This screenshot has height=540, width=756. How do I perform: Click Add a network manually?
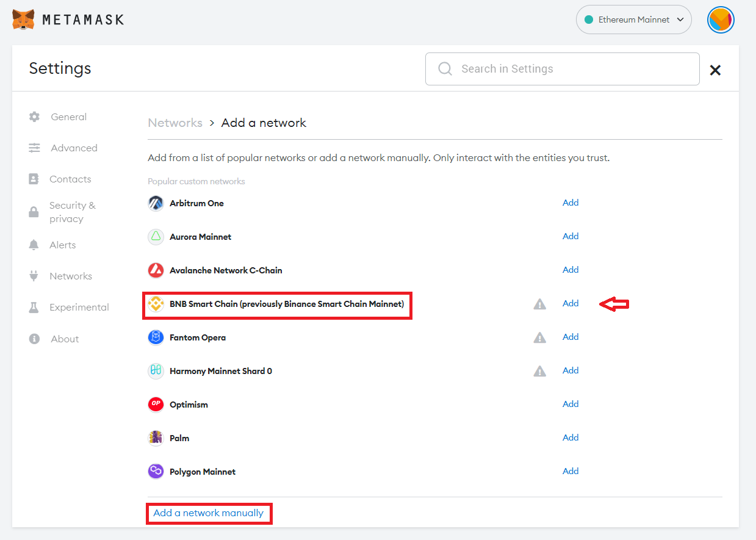209,513
